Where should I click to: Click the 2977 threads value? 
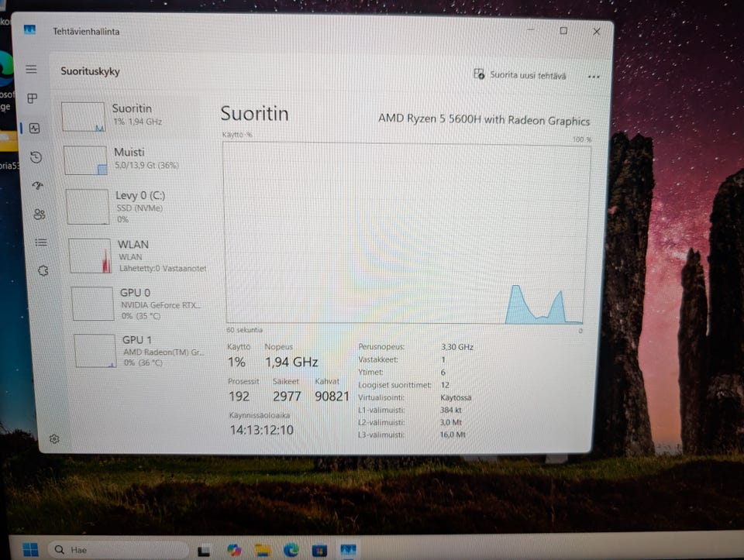(287, 397)
